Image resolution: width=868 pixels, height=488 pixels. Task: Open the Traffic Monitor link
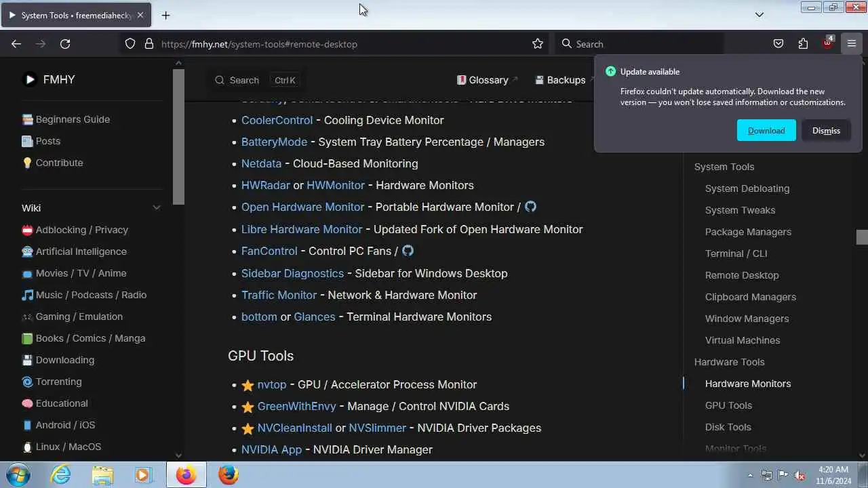pos(279,295)
